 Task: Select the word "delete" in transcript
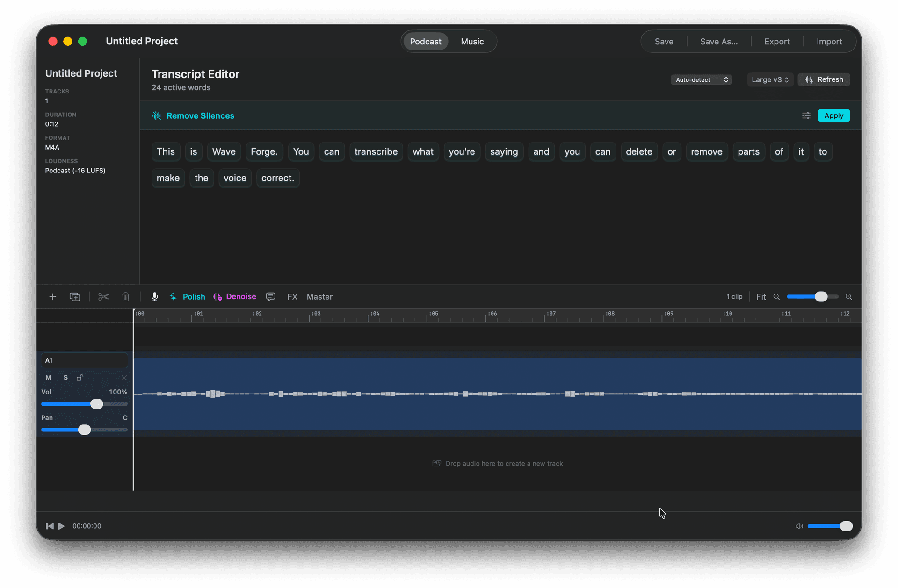click(x=639, y=152)
